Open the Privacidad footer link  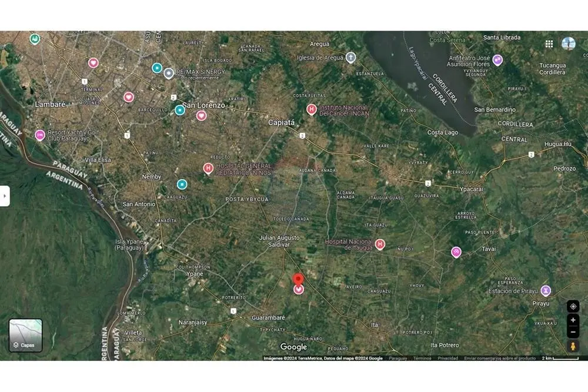click(447, 359)
